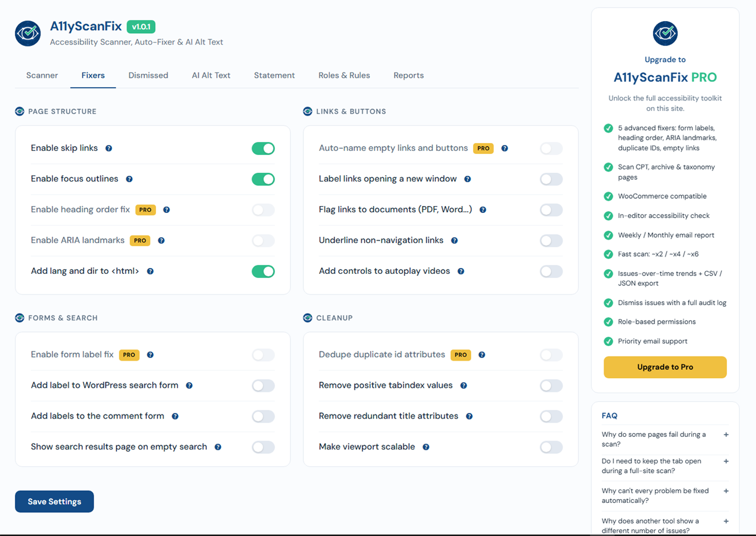Turn on Flag links to documents toggle

[551, 210]
